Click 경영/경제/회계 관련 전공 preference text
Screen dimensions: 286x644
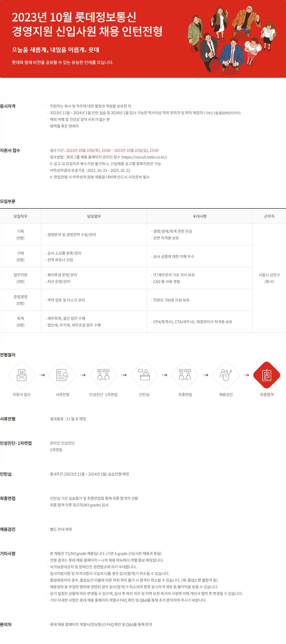click(x=172, y=231)
